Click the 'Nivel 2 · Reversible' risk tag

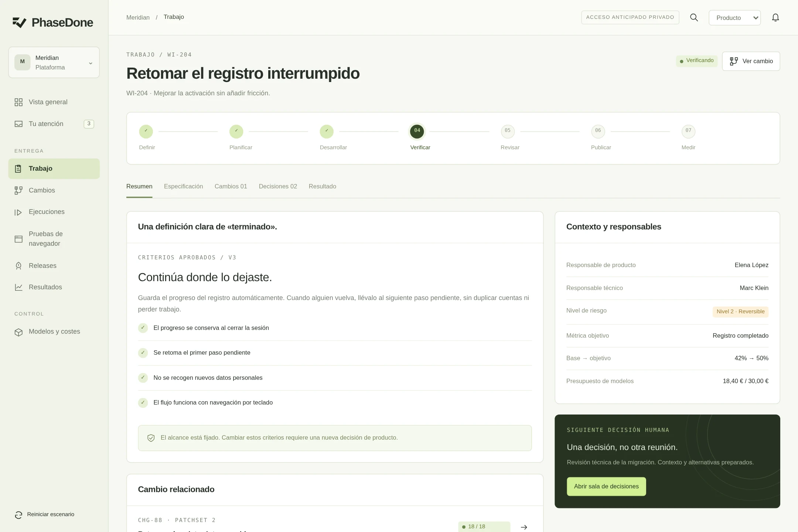click(740, 312)
